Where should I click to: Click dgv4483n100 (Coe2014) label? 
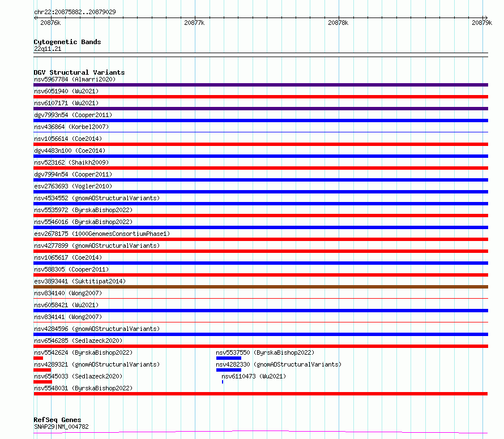70,150
